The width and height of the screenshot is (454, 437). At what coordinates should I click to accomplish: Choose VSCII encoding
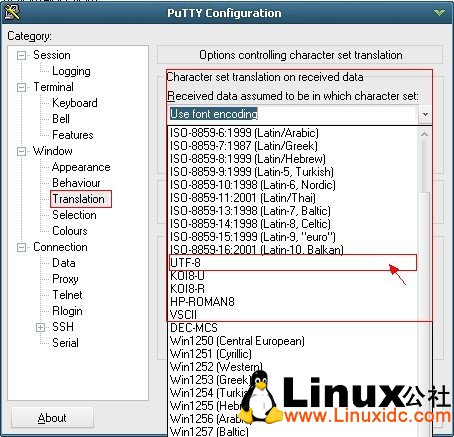[293, 315]
